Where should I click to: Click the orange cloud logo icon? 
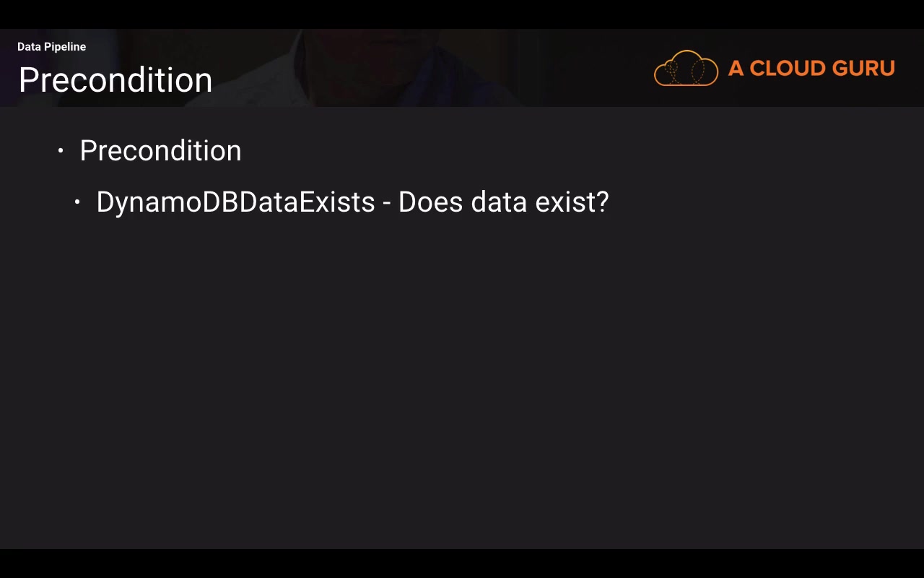pos(686,69)
